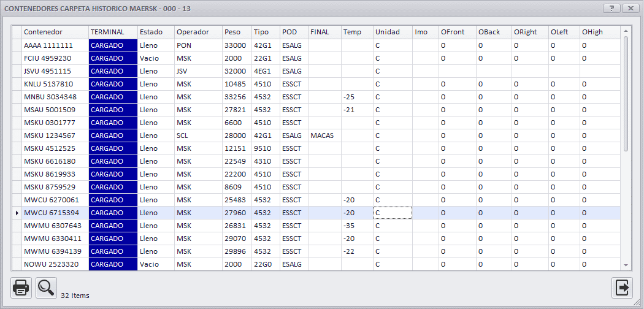Open the magnifier search button

(x=47, y=288)
